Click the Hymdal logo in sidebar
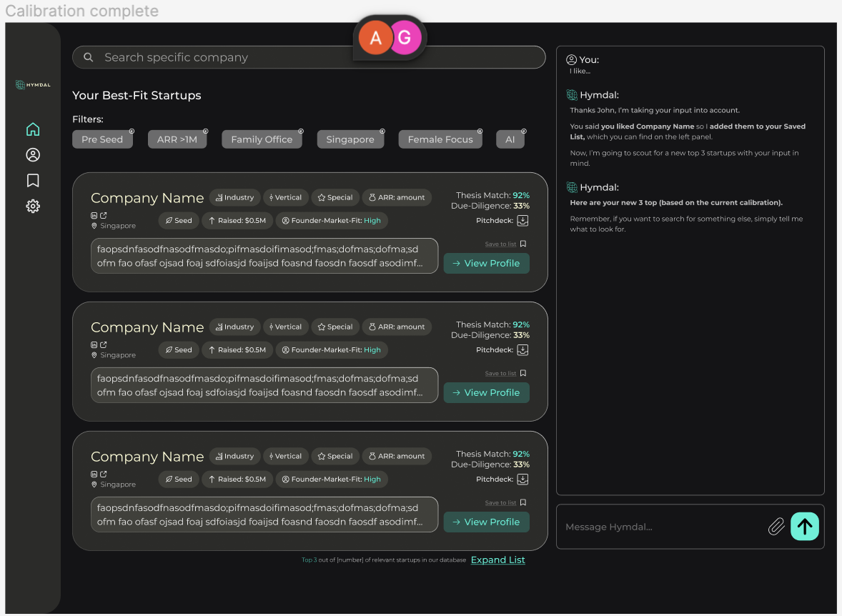Image resolution: width=842 pixels, height=616 pixels. tap(33, 85)
